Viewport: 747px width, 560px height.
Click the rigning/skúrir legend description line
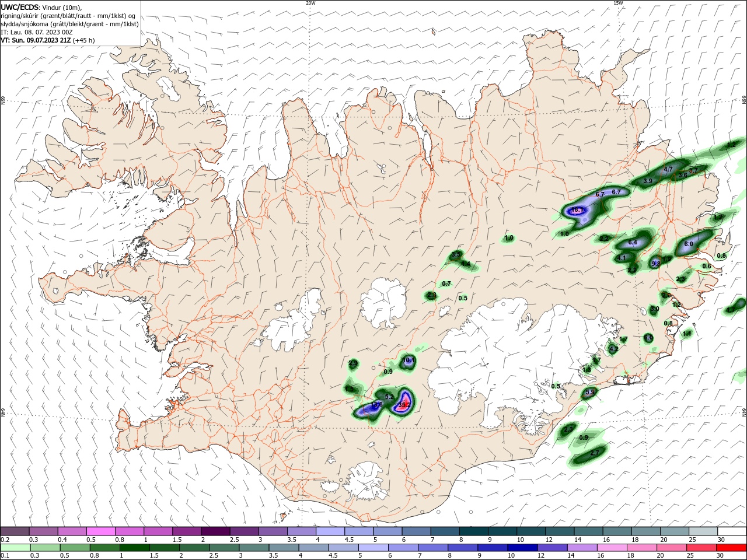coord(68,16)
